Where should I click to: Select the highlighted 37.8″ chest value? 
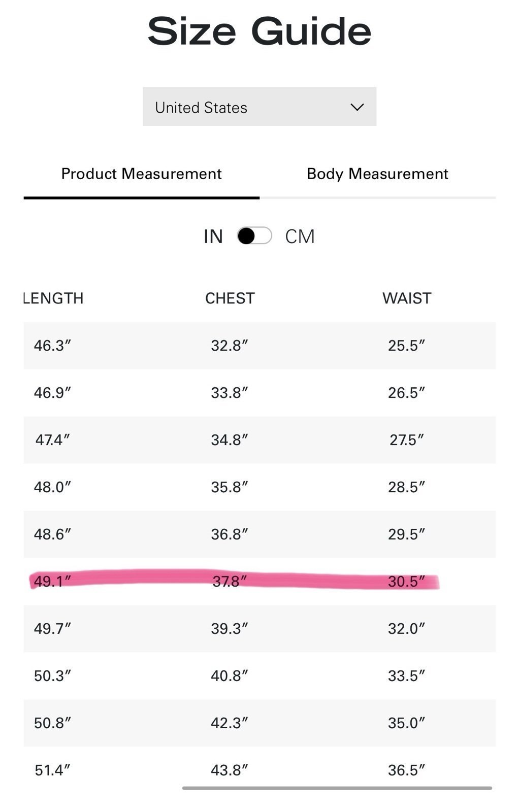coord(229,581)
